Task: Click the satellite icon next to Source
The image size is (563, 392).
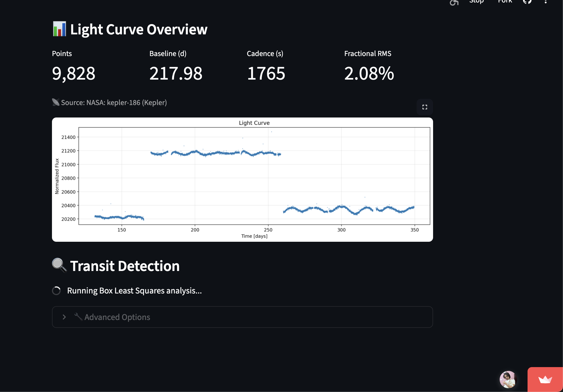Action: click(x=56, y=102)
